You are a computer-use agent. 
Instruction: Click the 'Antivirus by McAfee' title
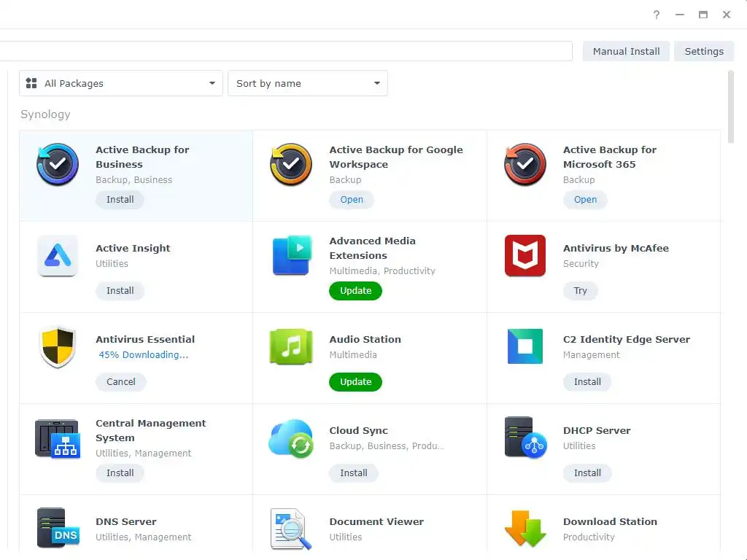(x=616, y=248)
